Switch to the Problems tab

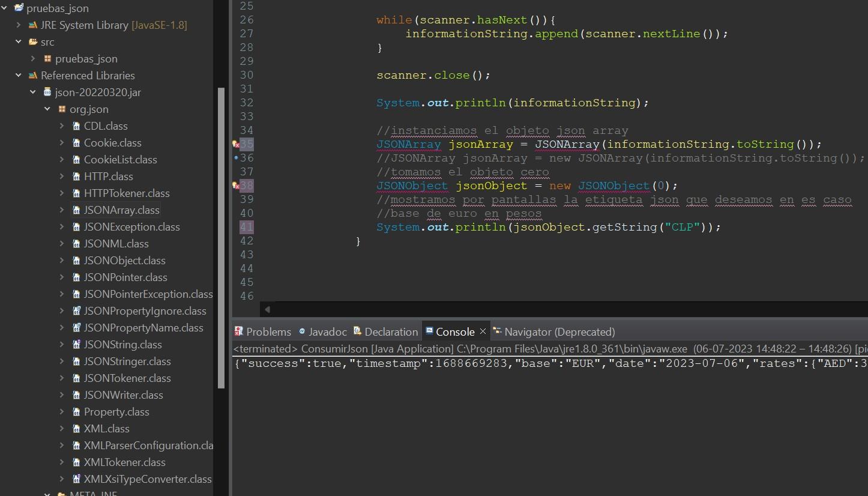tap(262, 331)
